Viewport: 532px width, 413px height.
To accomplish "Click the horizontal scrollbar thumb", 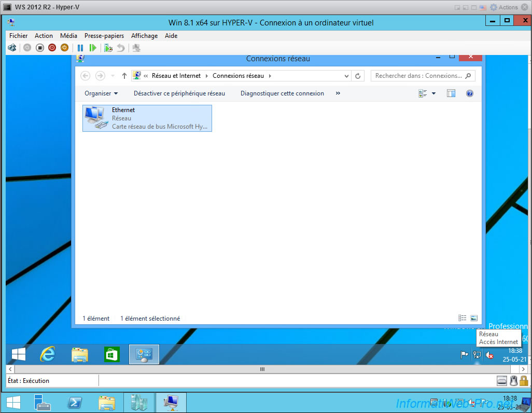I will coord(262,369).
